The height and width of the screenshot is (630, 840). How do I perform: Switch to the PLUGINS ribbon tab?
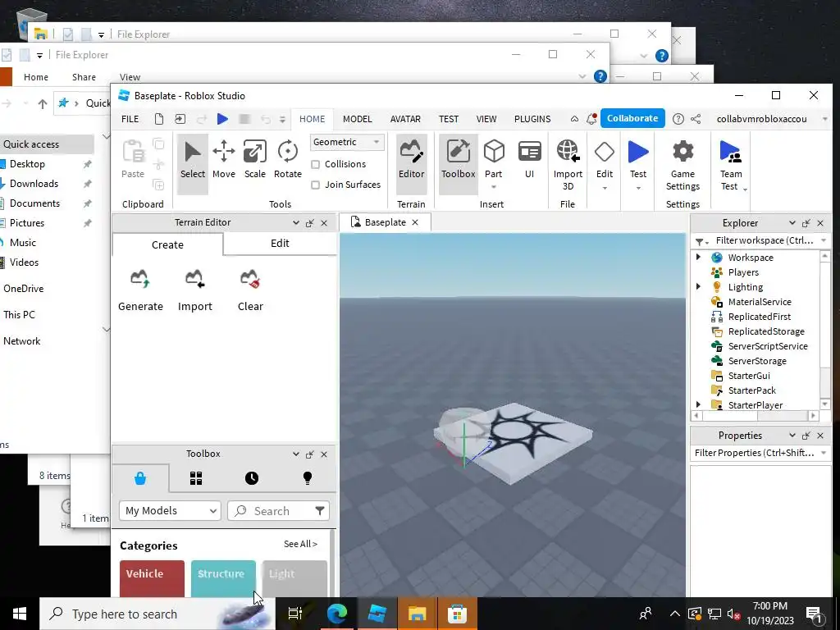(x=532, y=119)
